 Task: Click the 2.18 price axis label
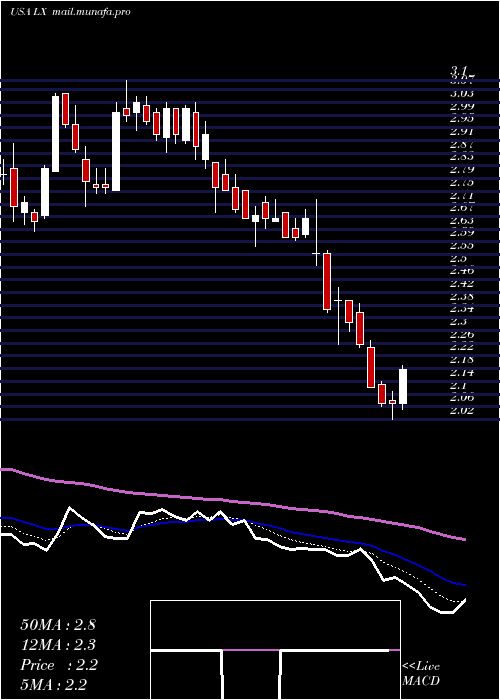462,359
